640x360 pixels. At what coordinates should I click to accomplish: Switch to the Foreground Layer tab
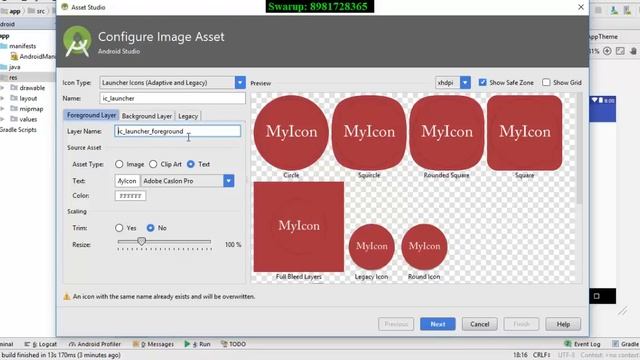click(x=91, y=116)
